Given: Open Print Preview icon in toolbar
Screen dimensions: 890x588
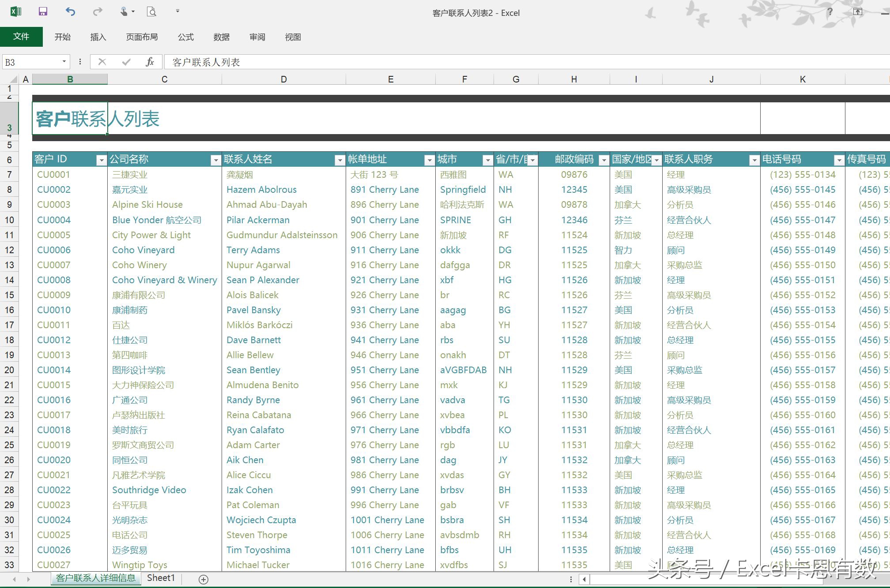Looking at the screenshot, I should pos(151,11).
